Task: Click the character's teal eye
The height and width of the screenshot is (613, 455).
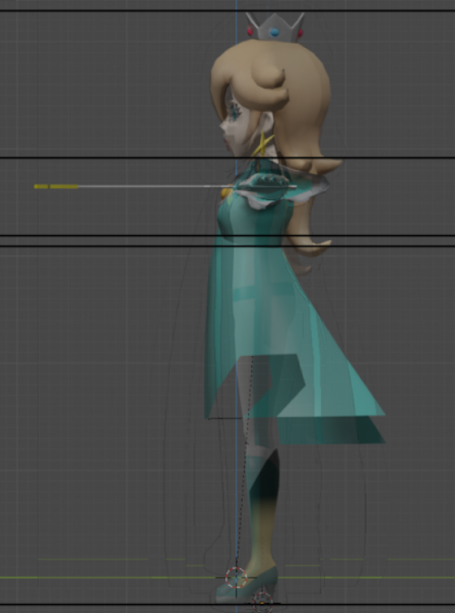Action: coord(236,111)
